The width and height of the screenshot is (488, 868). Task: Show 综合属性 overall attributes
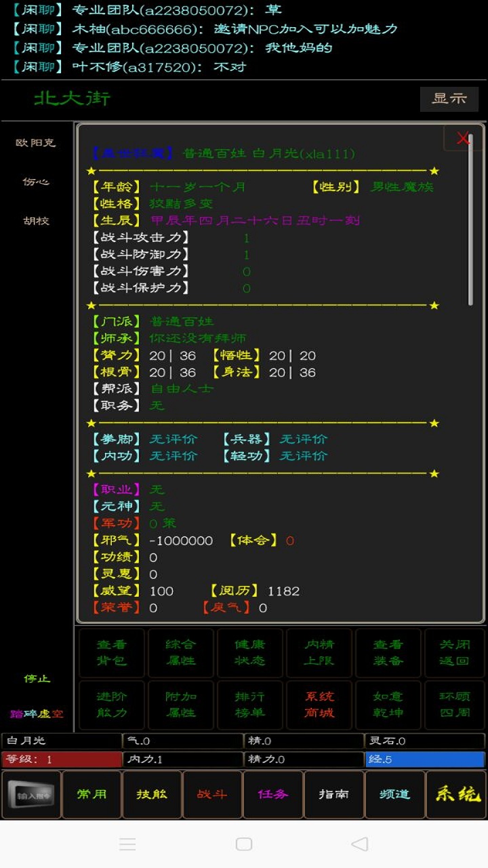pyautogui.click(x=181, y=652)
